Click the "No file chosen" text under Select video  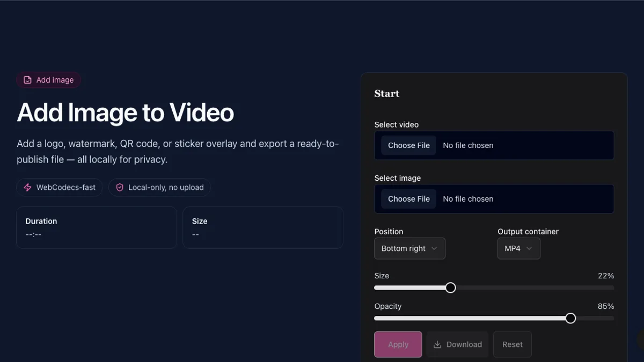[x=468, y=145]
